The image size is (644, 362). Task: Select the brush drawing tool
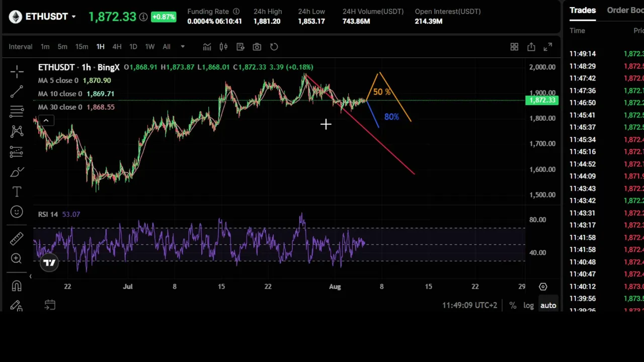[17, 172]
